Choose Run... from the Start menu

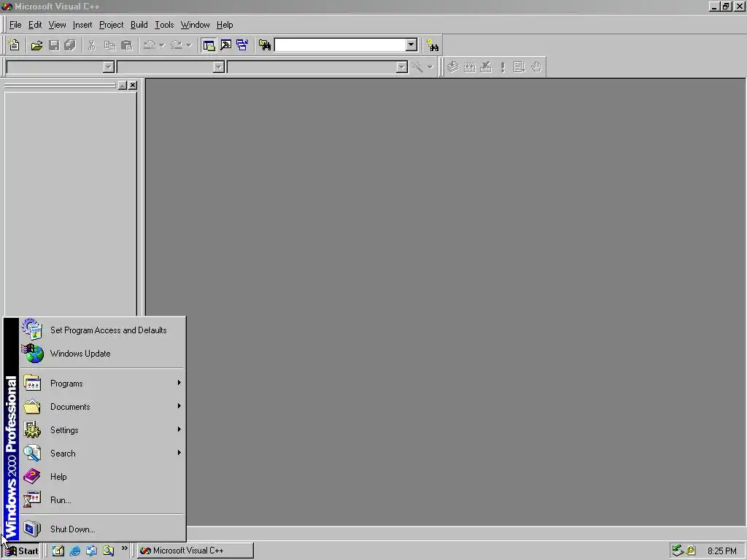click(102, 500)
